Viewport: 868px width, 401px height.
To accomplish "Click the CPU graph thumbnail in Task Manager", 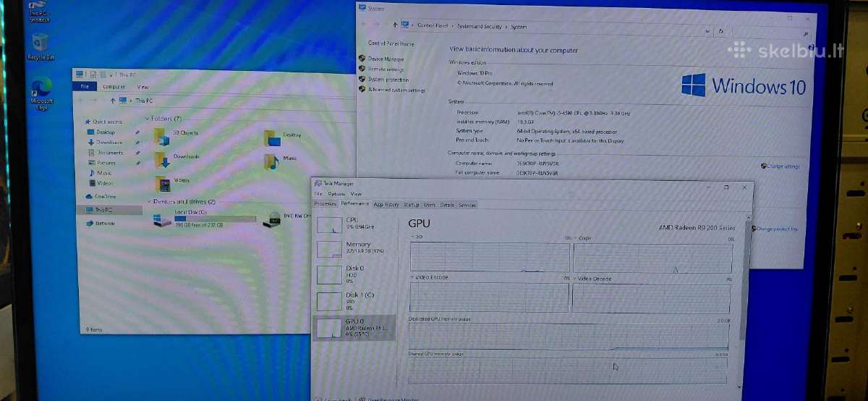I will [x=329, y=224].
